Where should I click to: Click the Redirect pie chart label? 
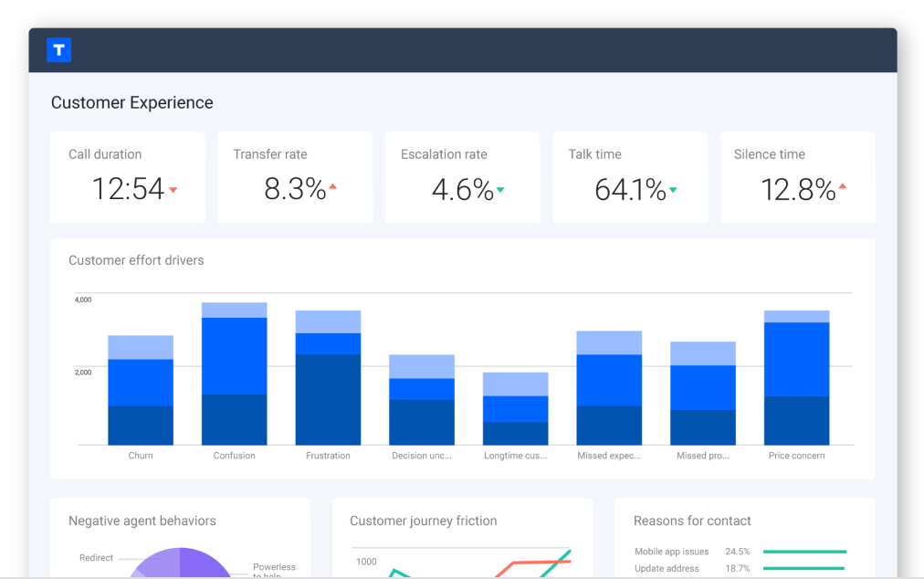point(96,558)
